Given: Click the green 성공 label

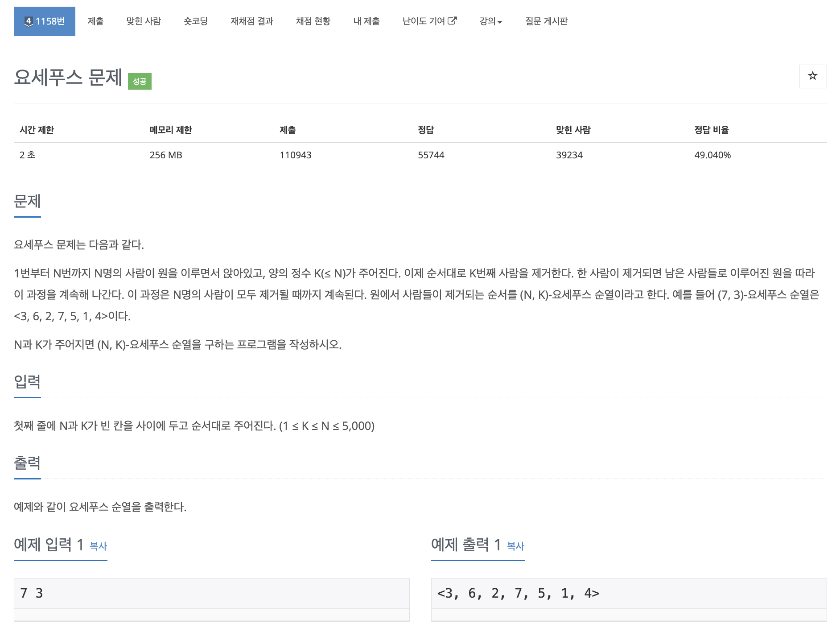Looking at the screenshot, I should point(140,81).
